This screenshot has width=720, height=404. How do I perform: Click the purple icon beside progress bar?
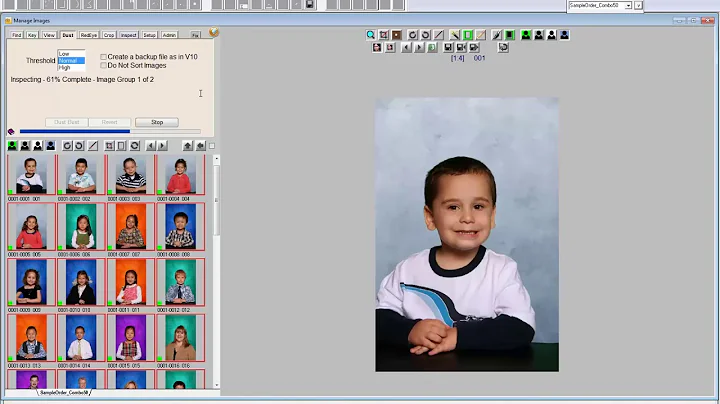[11, 131]
